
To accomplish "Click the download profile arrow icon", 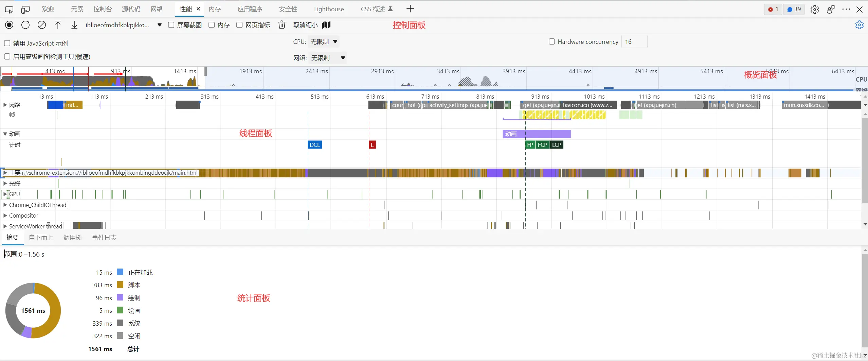I will pos(74,25).
